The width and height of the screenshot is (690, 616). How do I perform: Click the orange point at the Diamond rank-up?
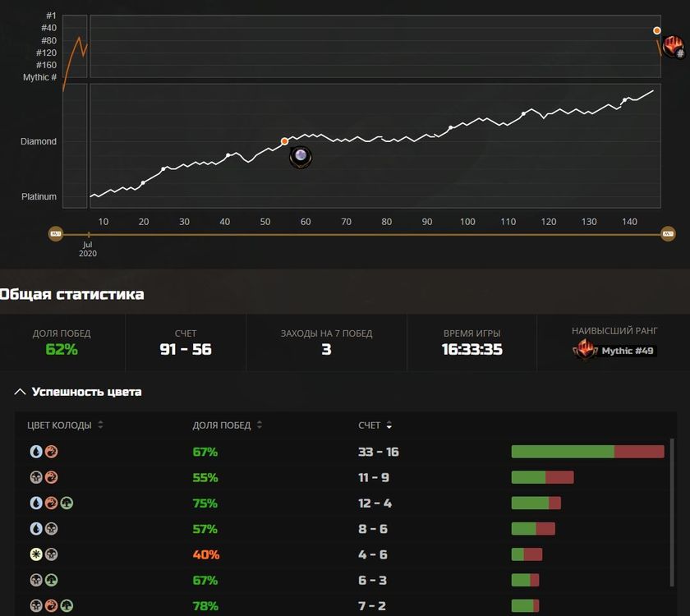click(x=284, y=141)
